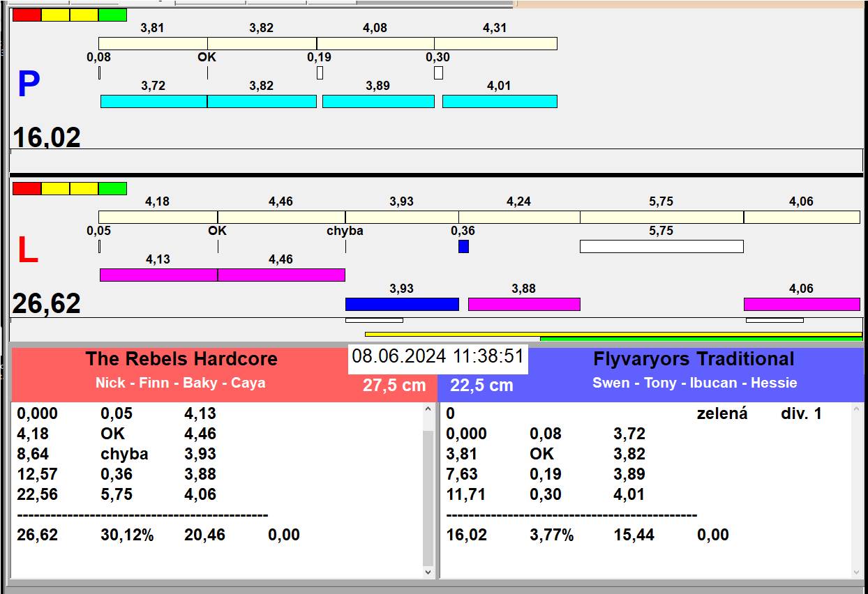Screen dimensions: 868x594
Task: Click the green start light in lane L
Action: tap(112, 188)
